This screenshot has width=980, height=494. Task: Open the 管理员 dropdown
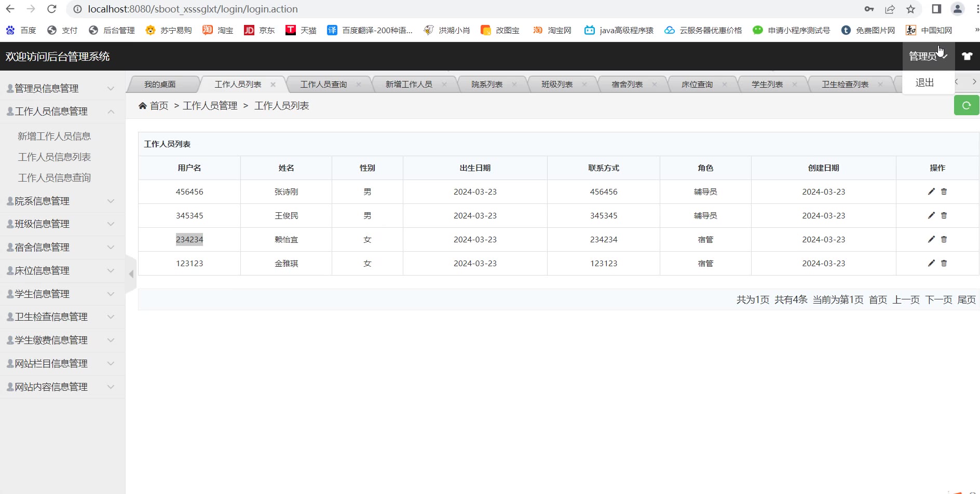928,56
